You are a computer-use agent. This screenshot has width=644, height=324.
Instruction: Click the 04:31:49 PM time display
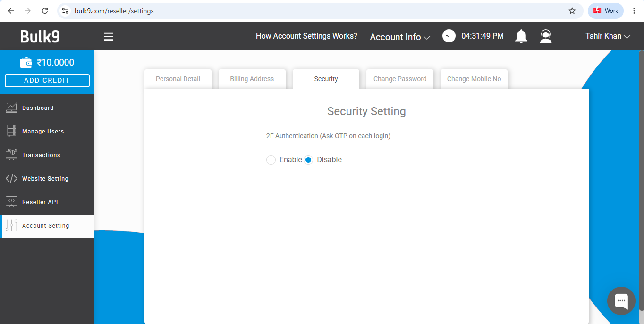(x=483, y=36)
